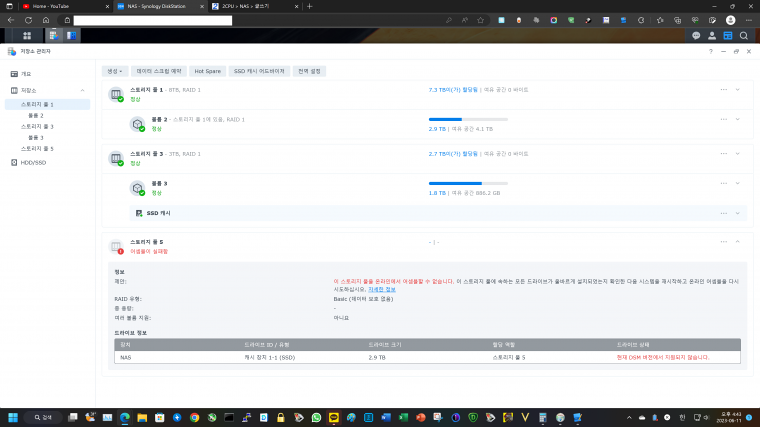
Task: Click Volume 2 cube icon
Action: (138, 124)
